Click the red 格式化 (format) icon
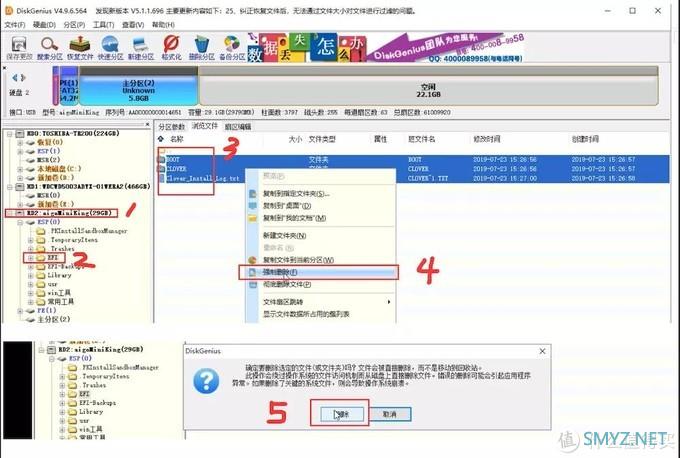This screenshot has height=458, width=680. click(171, 48)
